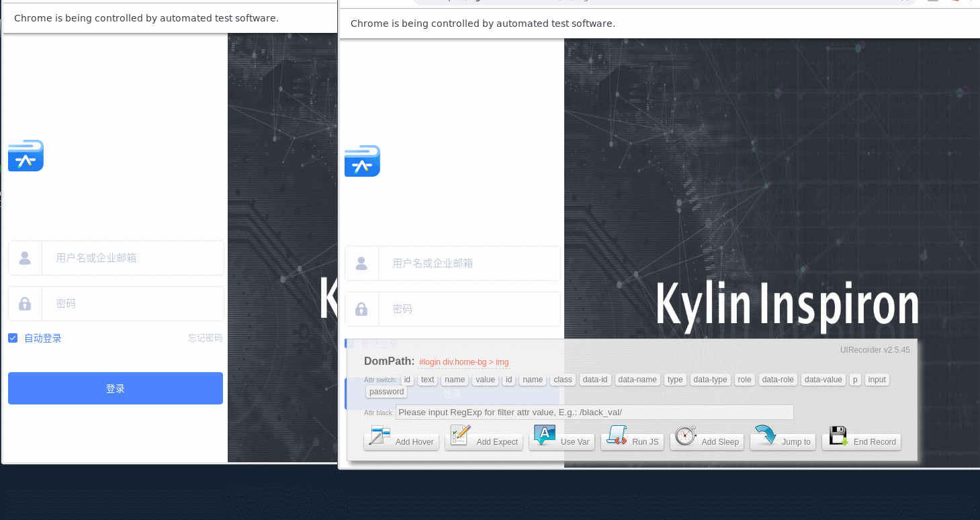Click the Add Expect checklist button
Screen dimensions: 980x520
(484, 438)
